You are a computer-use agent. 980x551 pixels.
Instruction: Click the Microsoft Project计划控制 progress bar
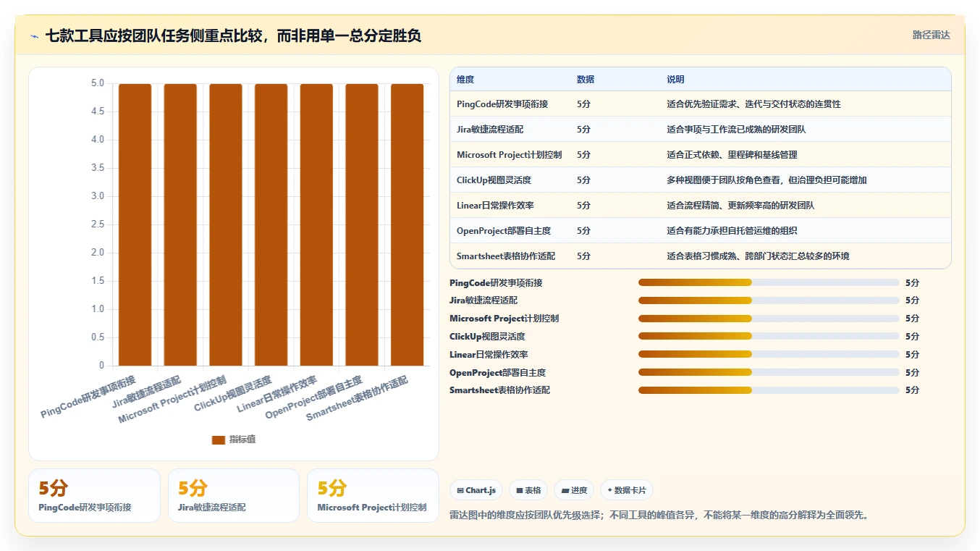769,319
